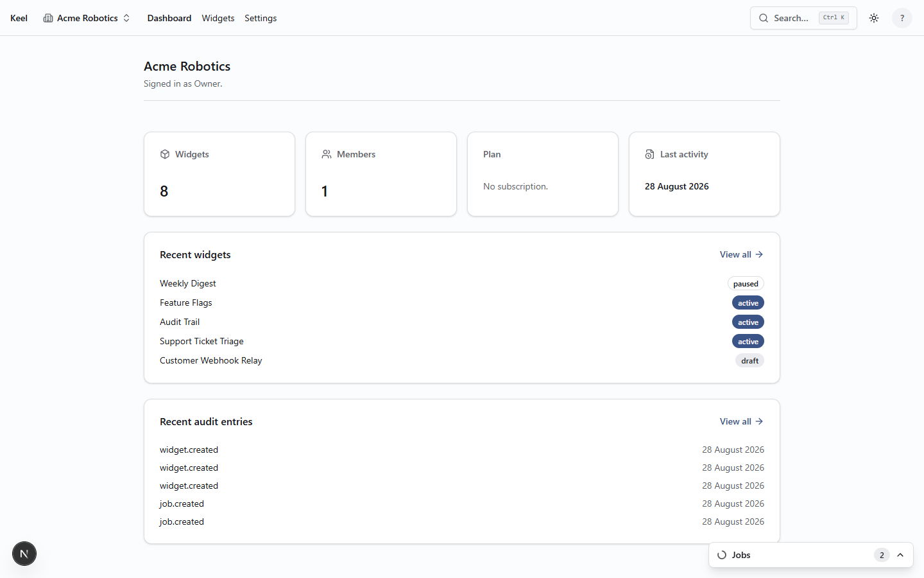Open the Acme Robotics organization switcher
The image size is (924, 578).
87,18
